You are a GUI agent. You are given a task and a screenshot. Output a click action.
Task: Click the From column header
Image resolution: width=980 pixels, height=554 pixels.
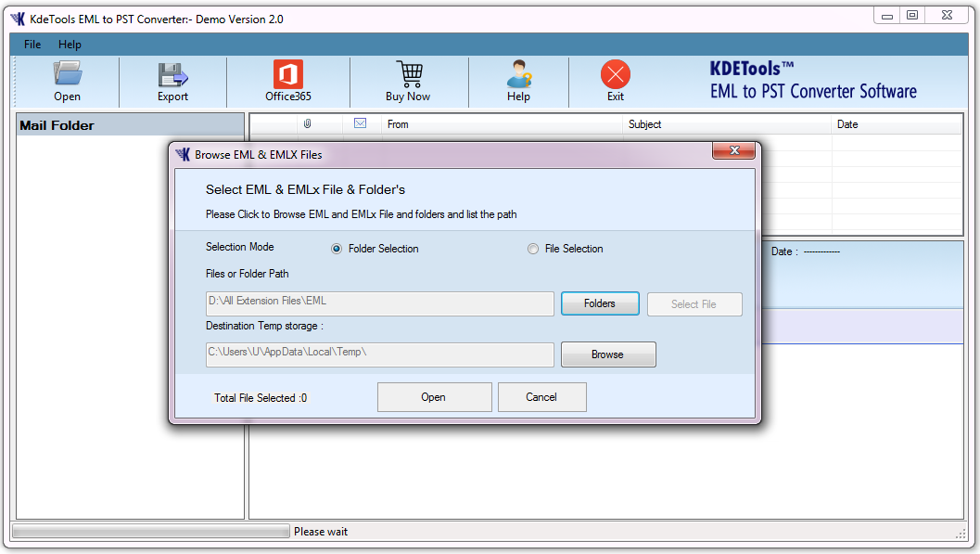pos(502,124)
